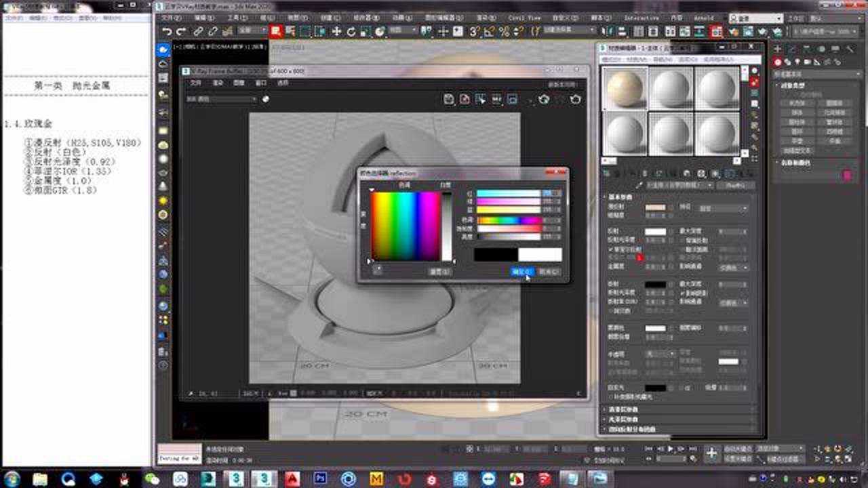Activate the Unlink Selection tool
This screenshot has height=488, width=868.
[x=213, y=31]
